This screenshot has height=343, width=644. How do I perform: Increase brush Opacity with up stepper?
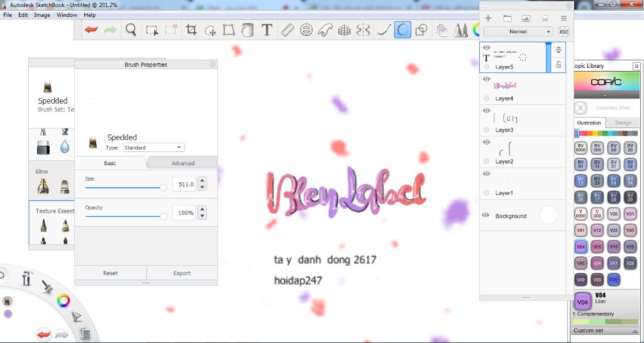[202, 209]
